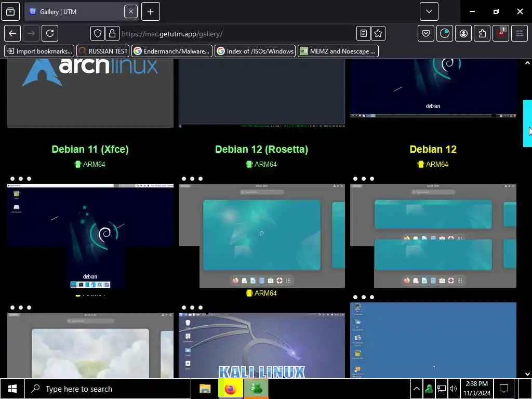
Task: Open a new tab with the plus button
Action: (x=151, y=11)
